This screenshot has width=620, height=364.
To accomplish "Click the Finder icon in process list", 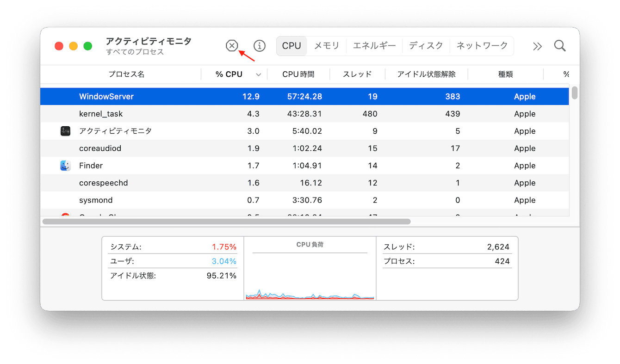I will pyautogui.click(x=65, y=166).
